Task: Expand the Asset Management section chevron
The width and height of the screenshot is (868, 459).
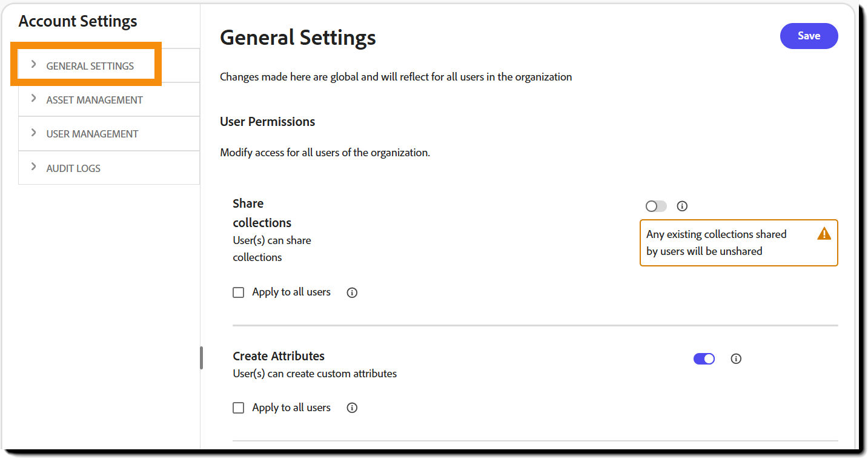Action: point(35,99)
